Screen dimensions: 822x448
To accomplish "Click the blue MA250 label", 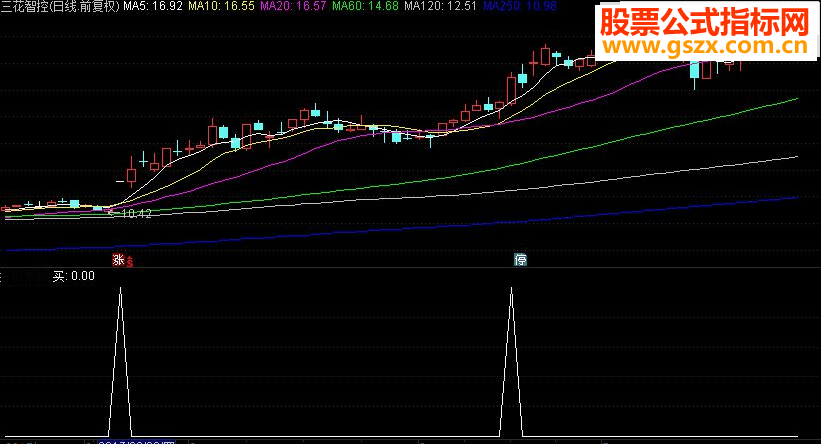I will (x=520, y=6).
